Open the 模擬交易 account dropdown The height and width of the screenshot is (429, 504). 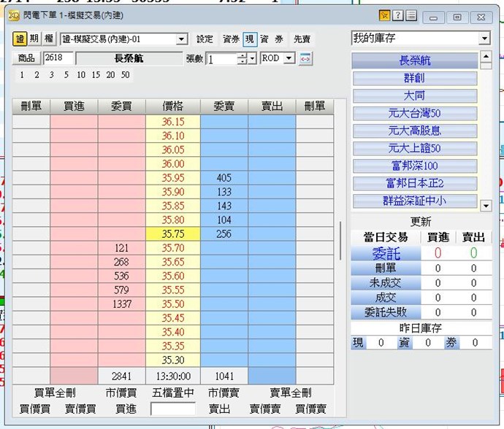(182, 39)
